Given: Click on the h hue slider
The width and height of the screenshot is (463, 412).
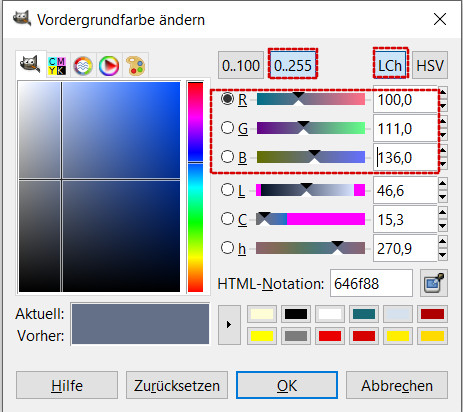Looking at the screenshot, I should [x=311, y=248].
